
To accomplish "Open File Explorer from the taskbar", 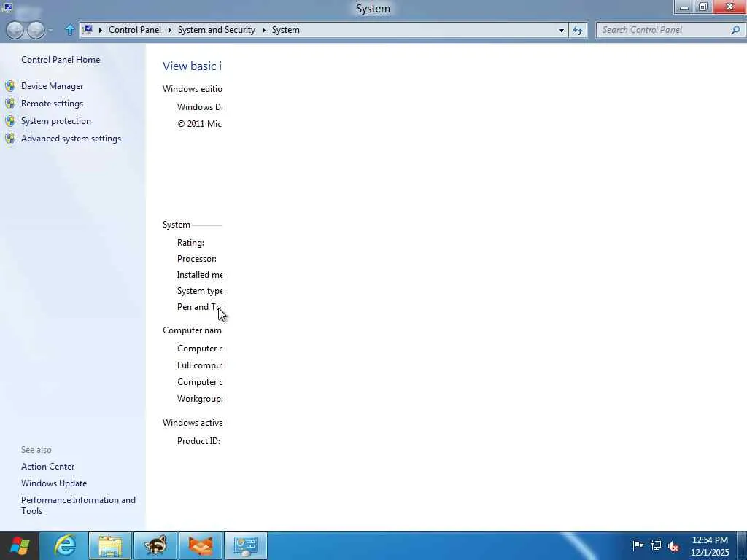I will (x=110, y=545).
